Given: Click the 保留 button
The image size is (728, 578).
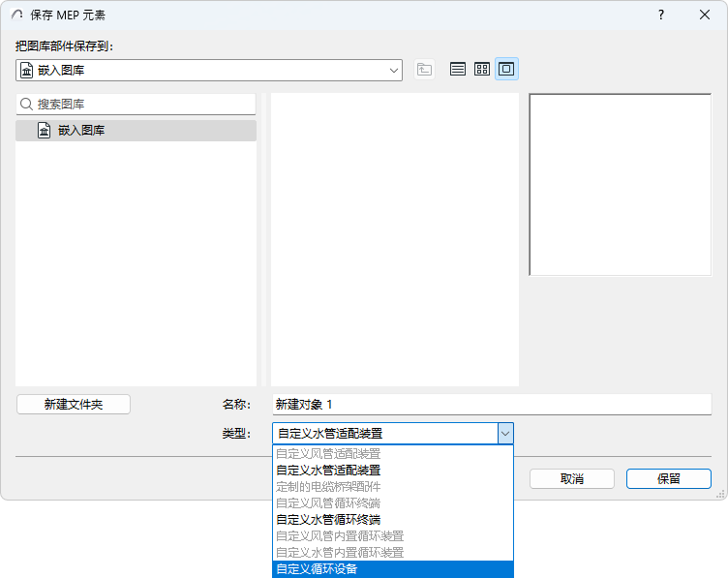Looking at the screenshot, I should click(669, 478).
